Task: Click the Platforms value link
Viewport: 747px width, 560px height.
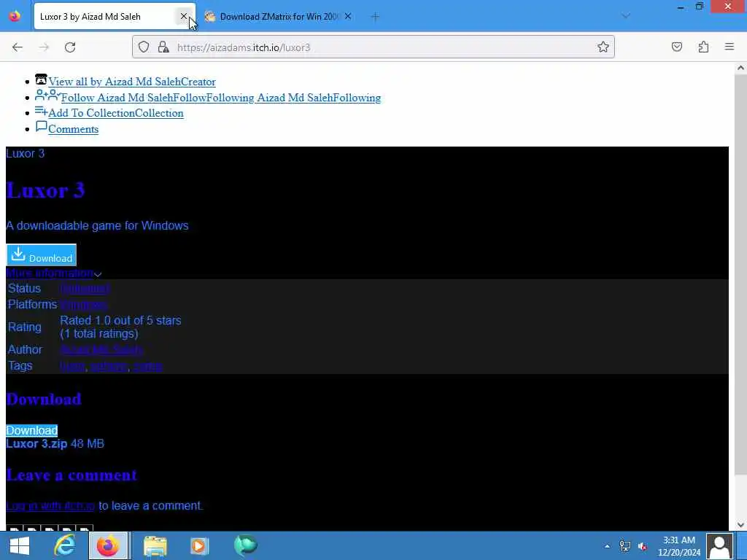Action: (83, 305)
